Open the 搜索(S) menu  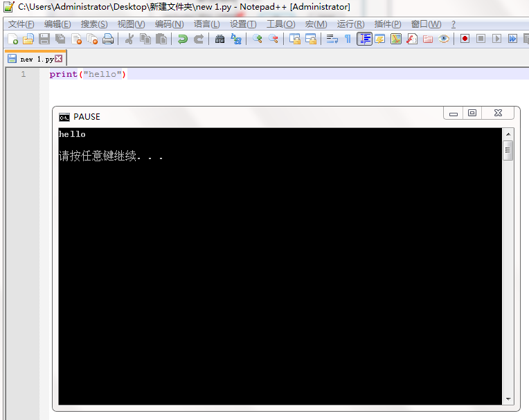click(94, 24)
